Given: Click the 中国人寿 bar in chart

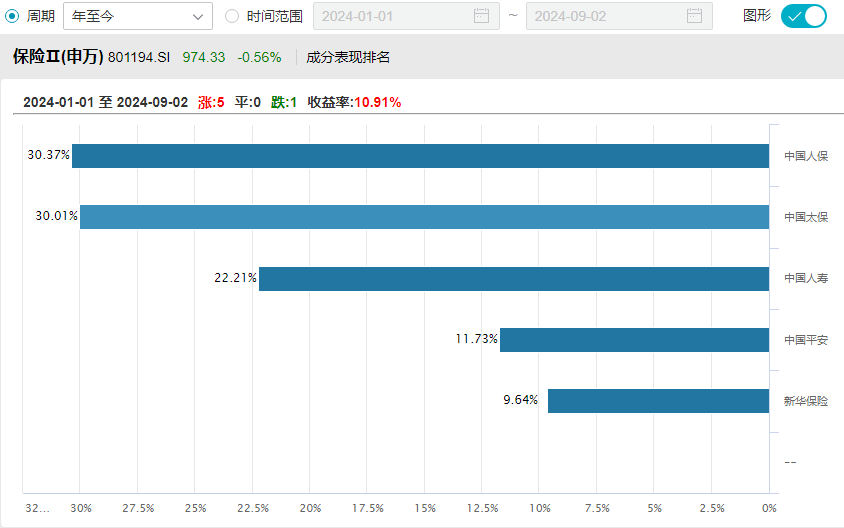Looking at the screenshot, I should [x=514, y=279].
